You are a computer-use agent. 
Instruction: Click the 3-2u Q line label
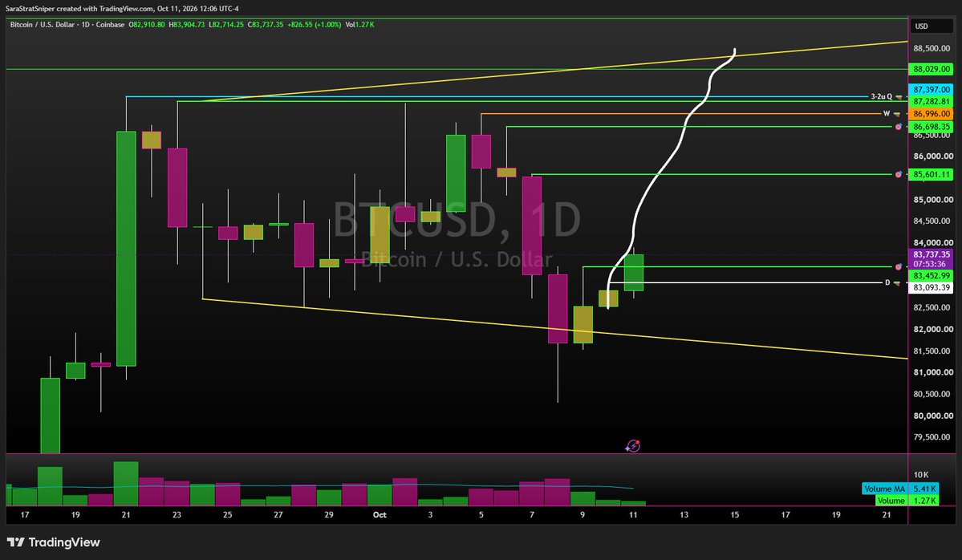[x=881, y=97]
